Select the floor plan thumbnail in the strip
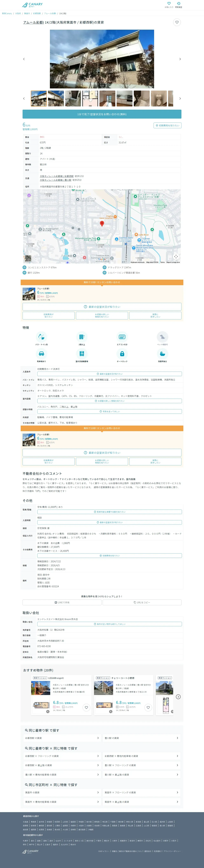Viewport: 204px width, 868px height. tap(90, 98)
